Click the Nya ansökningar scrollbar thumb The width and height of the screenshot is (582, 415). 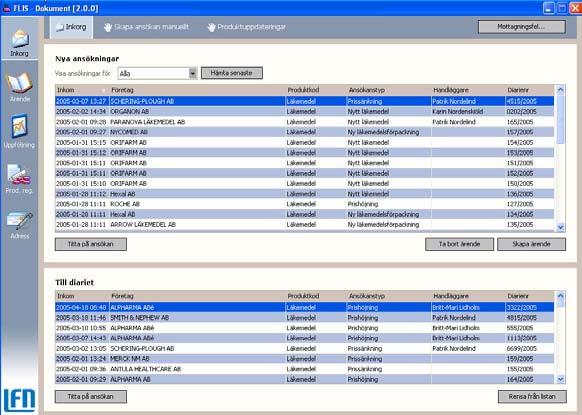[x=560, y=120]
